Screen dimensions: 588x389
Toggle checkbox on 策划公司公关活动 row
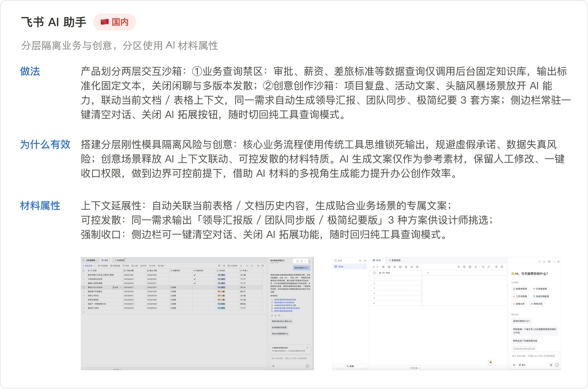click(84, 287)
